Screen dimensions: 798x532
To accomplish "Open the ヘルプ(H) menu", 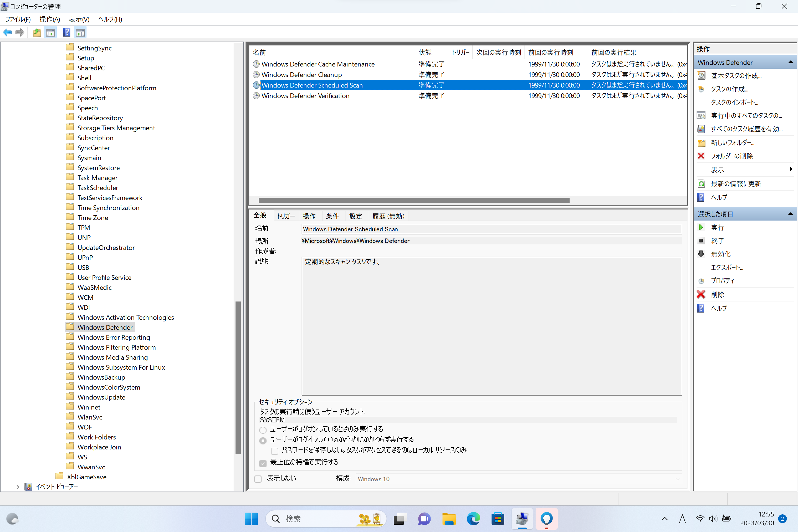I will [110, 19].
